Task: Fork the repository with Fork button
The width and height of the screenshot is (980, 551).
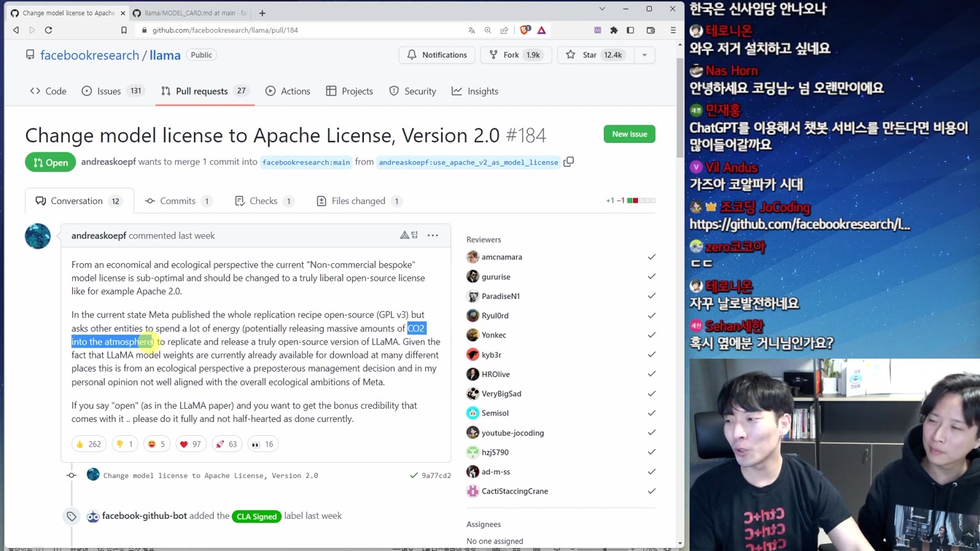Action: 516,55
